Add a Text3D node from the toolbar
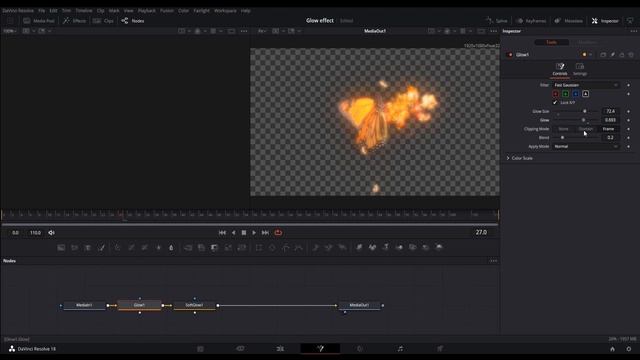This screenshot has width=640, height=360. 386,247
